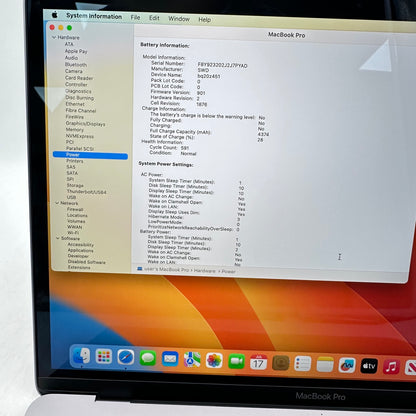Collapse the Hardware section
Image resolution: width=416 pixels, height=416 pixels.
point(54,37)
